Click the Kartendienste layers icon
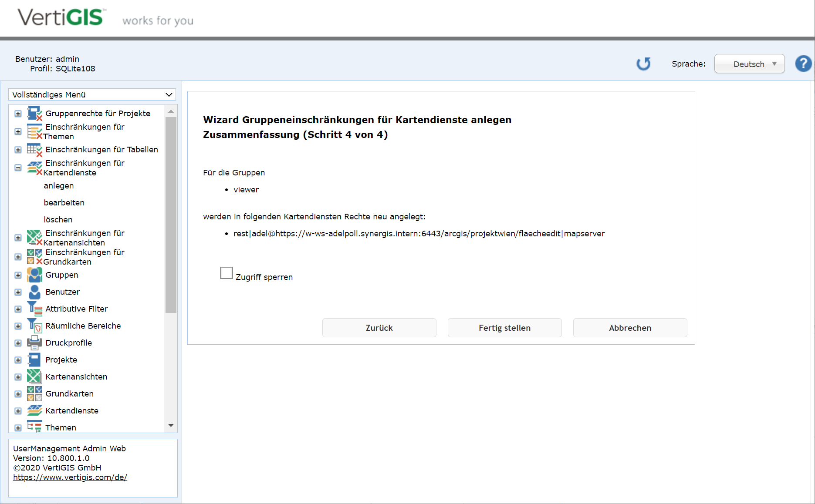Image resolution: width=815 pixels, height=504 pixels. (34, 410)
